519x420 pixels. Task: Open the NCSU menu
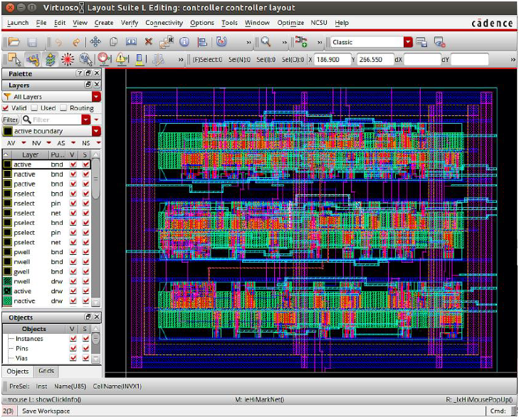coord(318,23)
